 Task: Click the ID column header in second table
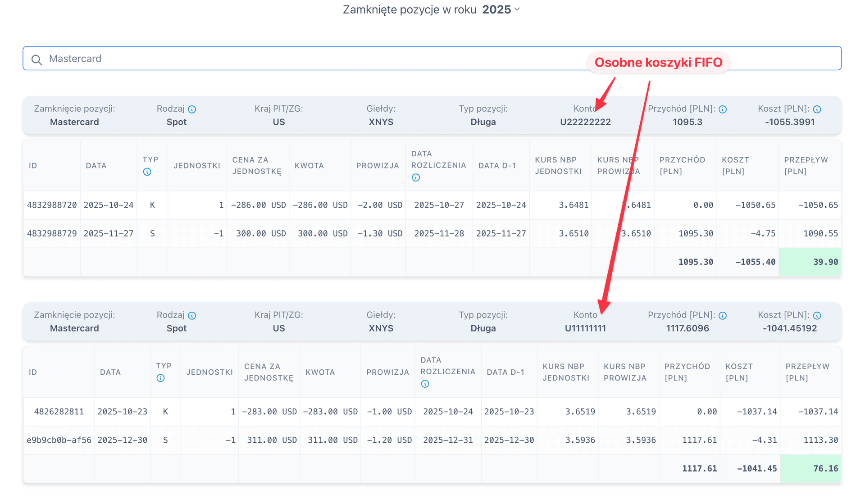tap(33, 372)
